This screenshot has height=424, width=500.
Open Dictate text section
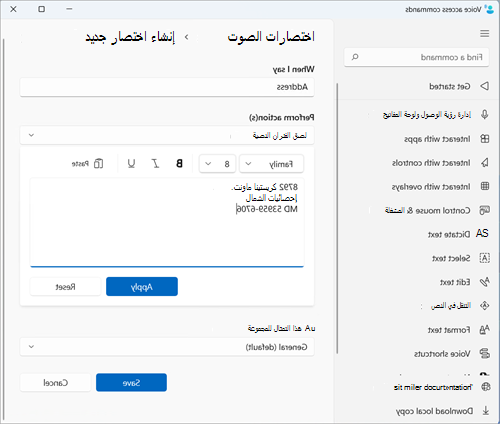[449, 235]
